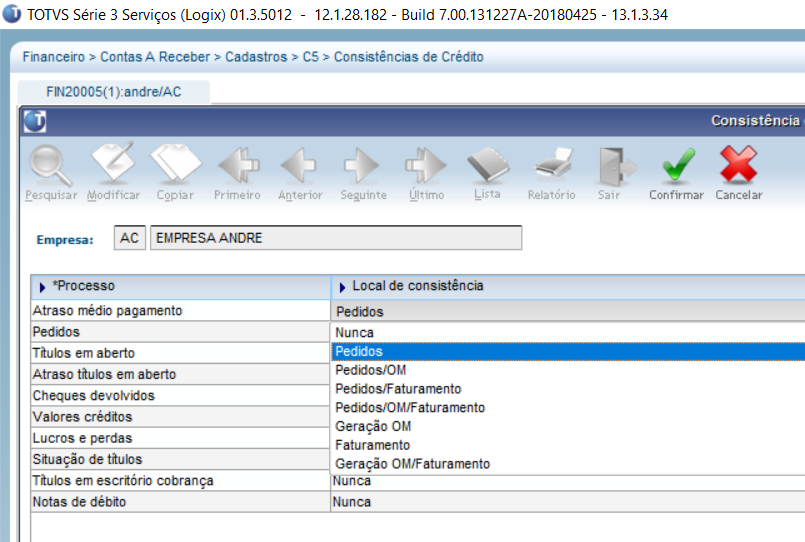Screen dimensions: 805x542
Task: Open Cadastros in the breadcrumb
Action: (256, 56)
